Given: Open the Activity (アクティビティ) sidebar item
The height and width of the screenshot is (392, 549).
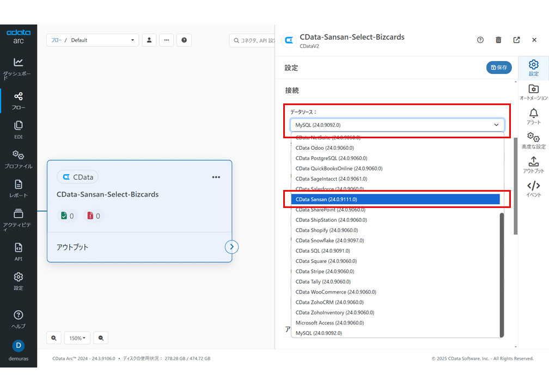Looking at the screenshot, I should tap(18, 220).
